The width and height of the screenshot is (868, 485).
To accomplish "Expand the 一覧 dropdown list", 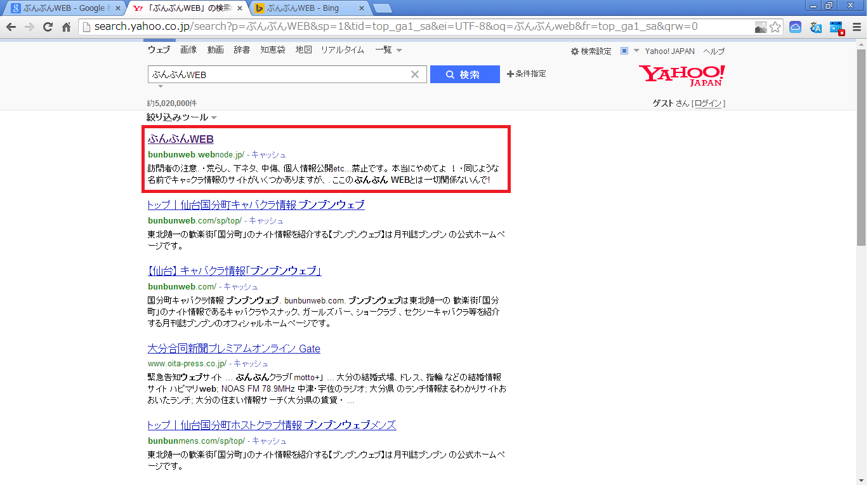I will pyautogui.click(x=388, y=50).
